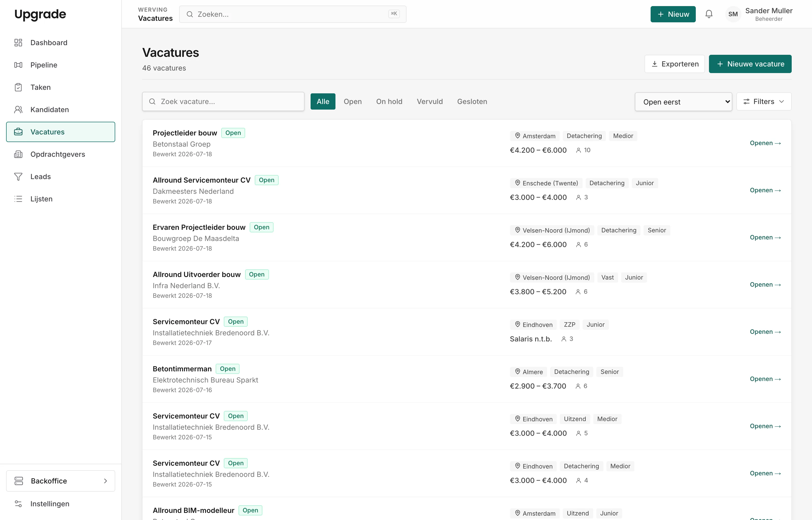This screenshot has height=520, width=812.
Task: Click the Salaris n.t.b. text
Action: [x=531, y=339]
